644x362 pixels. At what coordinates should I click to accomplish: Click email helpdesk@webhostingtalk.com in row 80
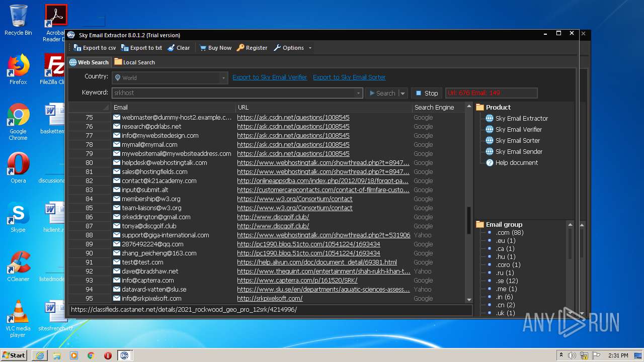pyautogui.click(x=164, y=162)
